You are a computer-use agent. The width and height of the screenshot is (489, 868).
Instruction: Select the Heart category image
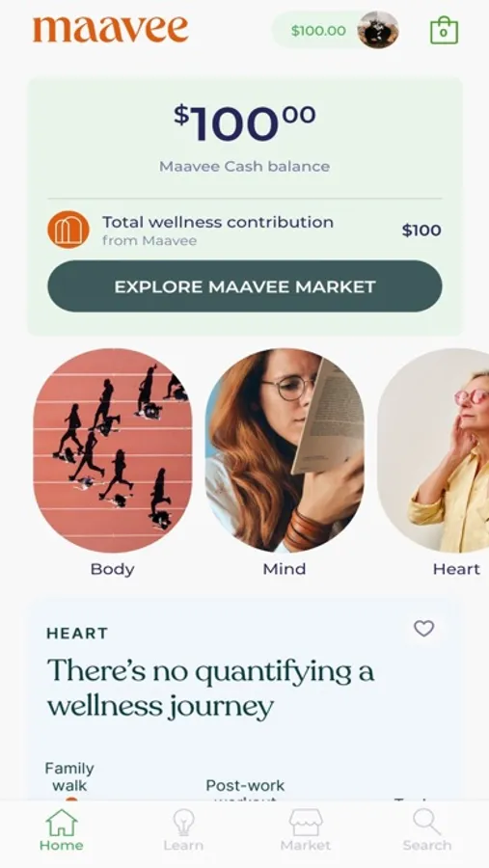click(433, 450)
